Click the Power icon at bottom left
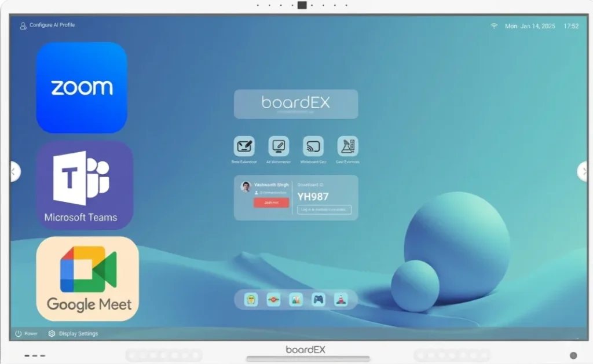The width and height of the screenshot is (593, 364). pos(18,333)
